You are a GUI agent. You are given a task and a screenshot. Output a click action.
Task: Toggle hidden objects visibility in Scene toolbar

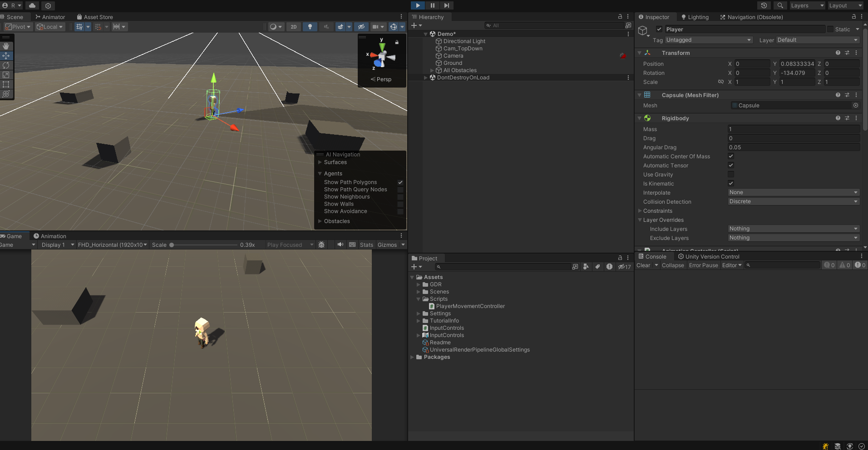point(361,27)
